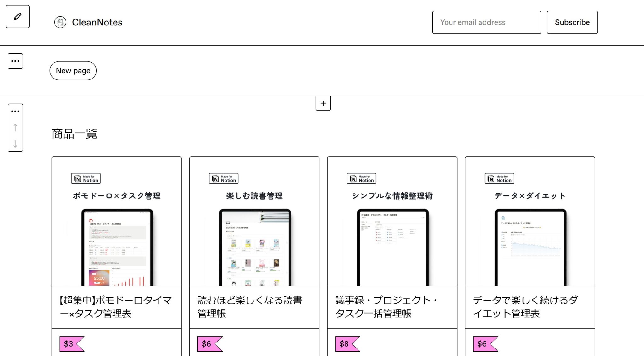Click the email address input field

(486, 22)
